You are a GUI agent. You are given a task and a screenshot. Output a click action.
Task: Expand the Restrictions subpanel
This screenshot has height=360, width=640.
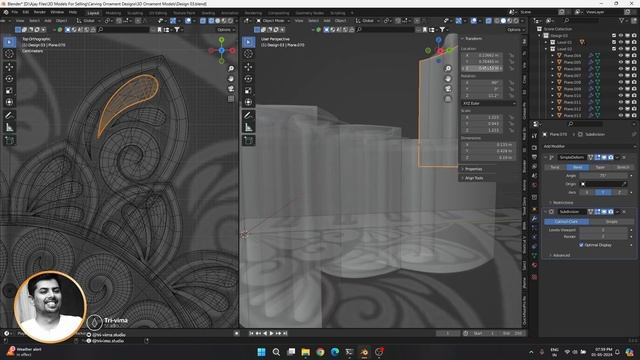[563, 202]
